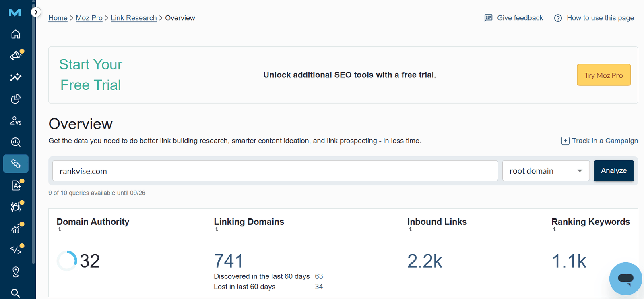Open the A+ page grader icon
This screenshot has width=644, height=299.
click(16, 185)
